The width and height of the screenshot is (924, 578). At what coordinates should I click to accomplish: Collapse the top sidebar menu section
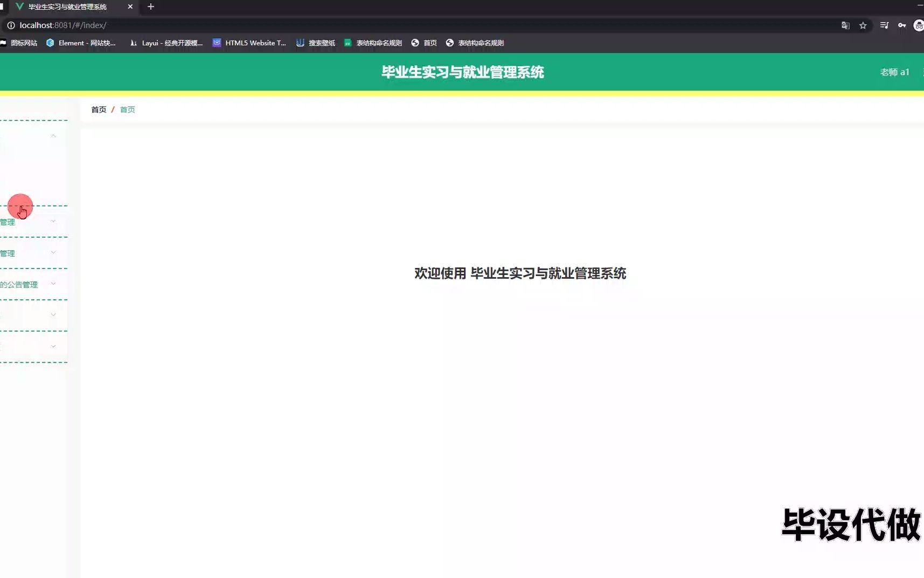tap(53, 136)
